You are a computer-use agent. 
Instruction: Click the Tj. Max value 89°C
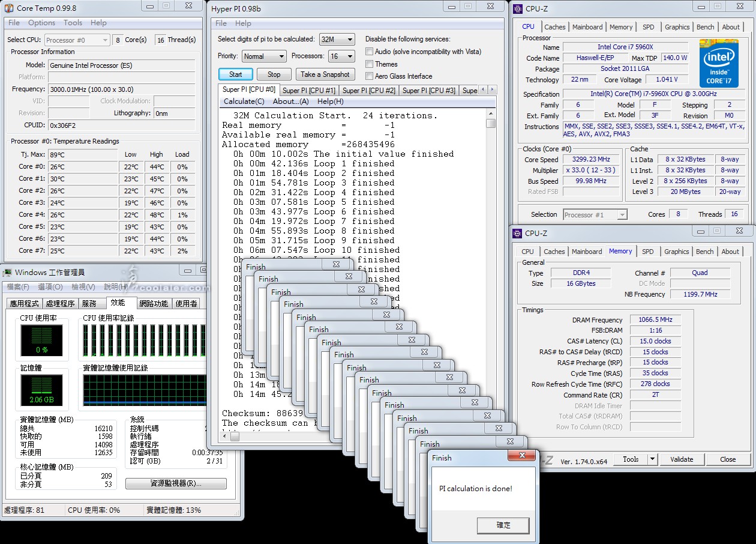coord(83,154)
